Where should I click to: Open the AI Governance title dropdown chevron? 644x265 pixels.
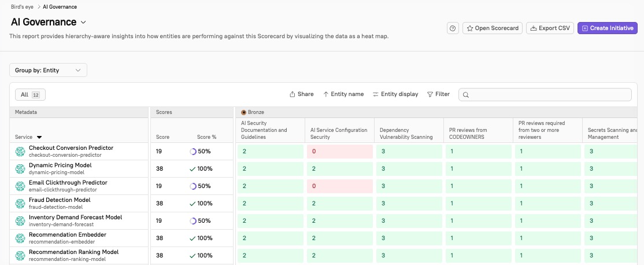pos(83,22)
